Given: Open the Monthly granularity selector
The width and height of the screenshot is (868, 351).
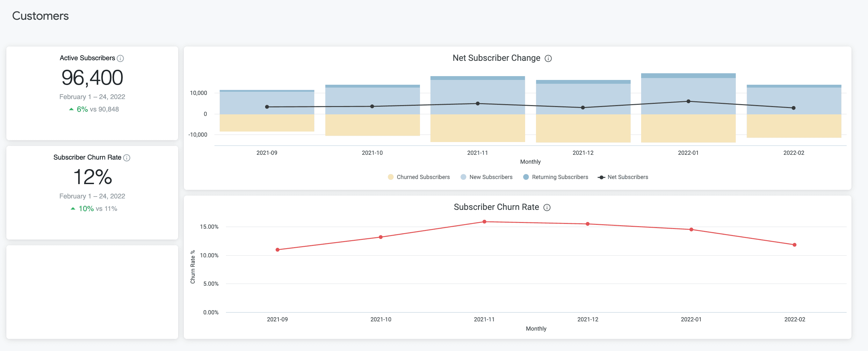Looking at the screenshot, I should (530, 162).
